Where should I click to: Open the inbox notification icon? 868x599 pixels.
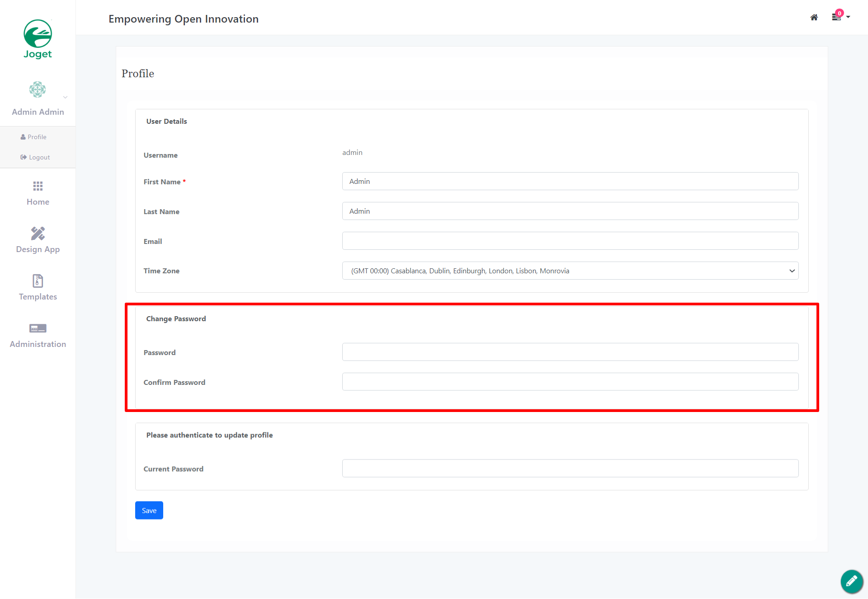click(836, 17)
